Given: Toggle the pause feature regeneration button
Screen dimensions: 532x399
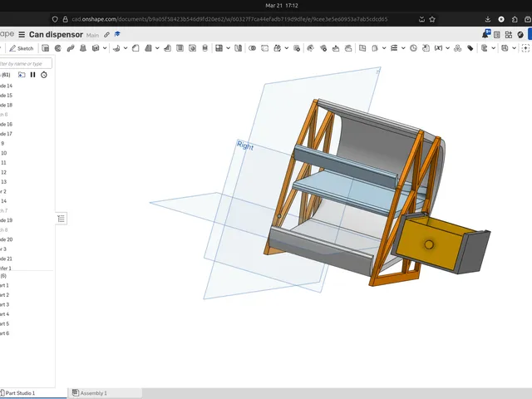Looking at the screenshot, I should (x=33, y=75).
